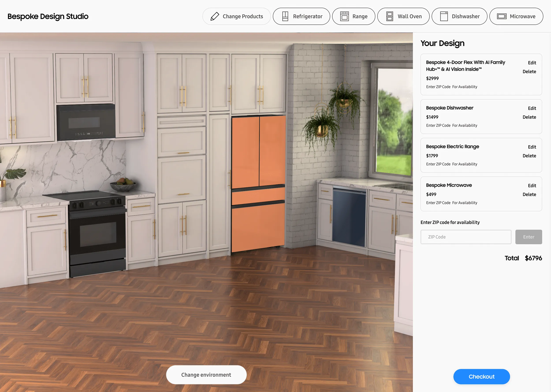The width and height of the screenshot is (551, 392).
Task: Click the pencil icon beside Change Products
Action: (214, 16)
